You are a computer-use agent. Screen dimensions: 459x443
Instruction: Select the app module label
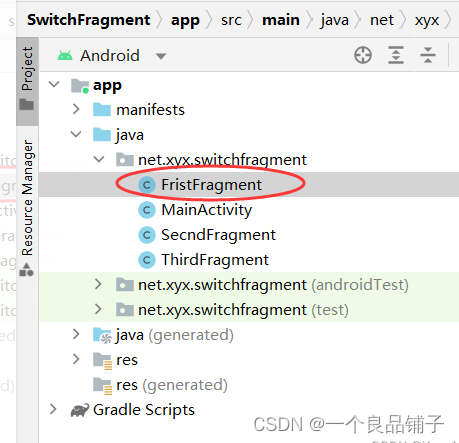tap(107, 86)
